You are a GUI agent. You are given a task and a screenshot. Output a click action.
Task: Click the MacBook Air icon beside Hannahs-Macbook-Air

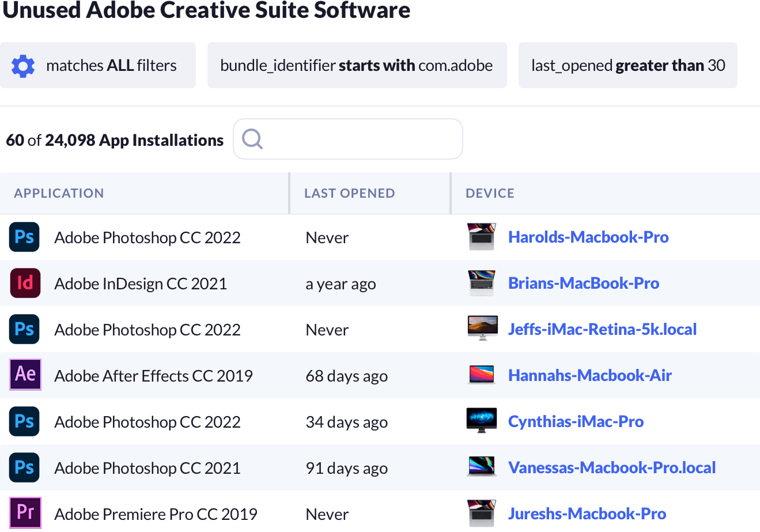click(x=482, y=375)
